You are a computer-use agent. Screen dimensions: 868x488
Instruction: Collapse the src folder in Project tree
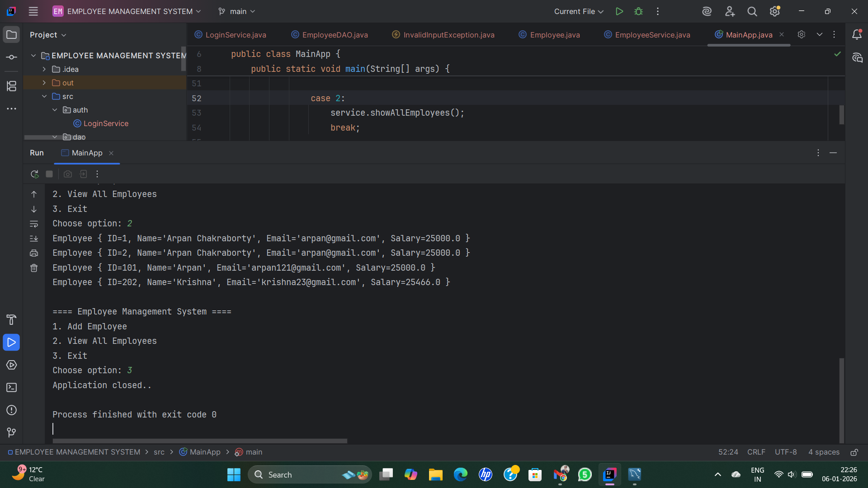tap(44, 96)
